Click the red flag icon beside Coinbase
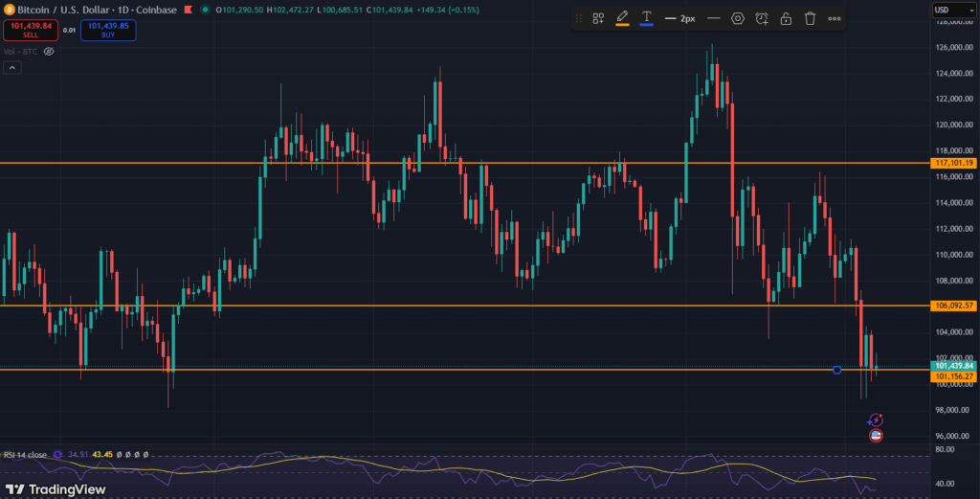The width and height of the screenshot is (980, 499). point(189,10)
